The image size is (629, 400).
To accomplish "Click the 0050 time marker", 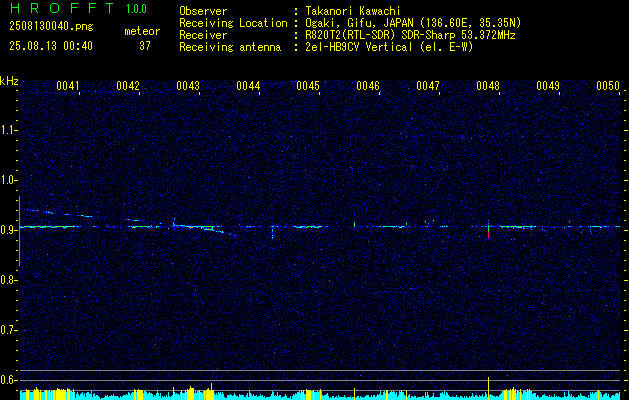I will (608, 85).
